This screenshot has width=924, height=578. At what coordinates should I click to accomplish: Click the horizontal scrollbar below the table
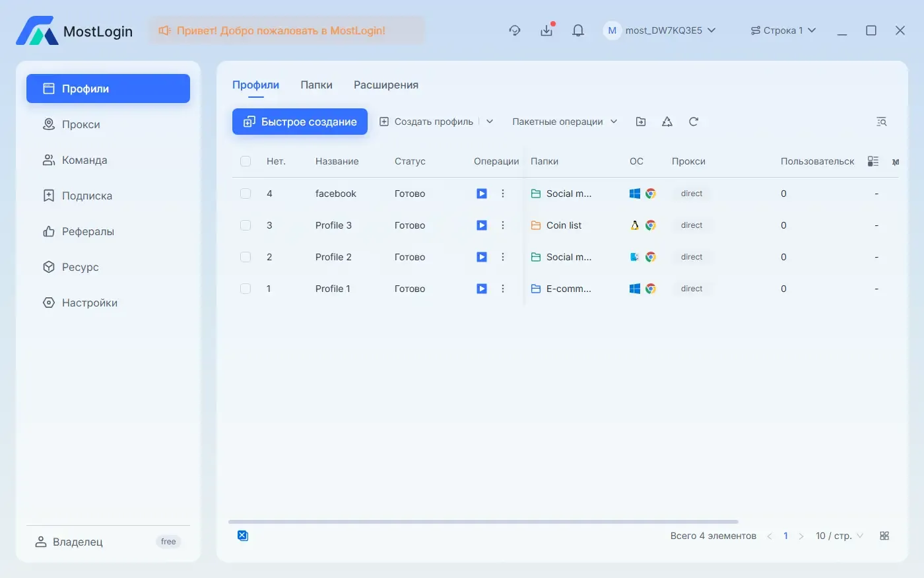(483, 522)
